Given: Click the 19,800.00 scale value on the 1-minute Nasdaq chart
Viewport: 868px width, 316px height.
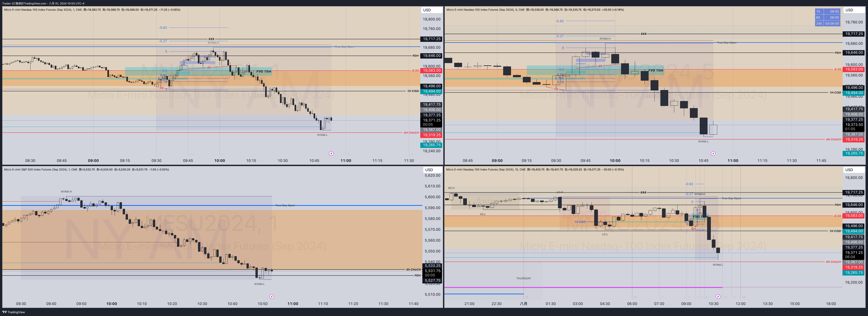Looking at the screenshot, I should point(432,19).
